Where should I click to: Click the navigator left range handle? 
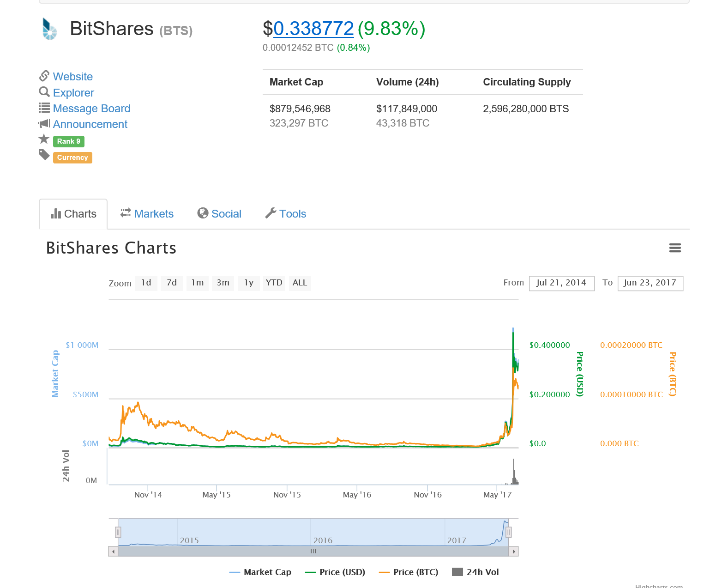118,533
